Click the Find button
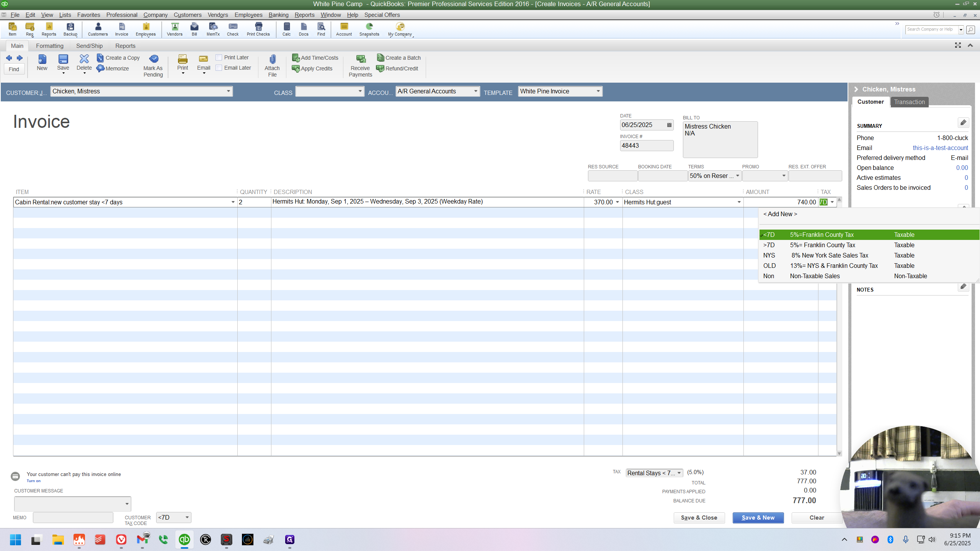The image size is (980, 551). [14, 69]
